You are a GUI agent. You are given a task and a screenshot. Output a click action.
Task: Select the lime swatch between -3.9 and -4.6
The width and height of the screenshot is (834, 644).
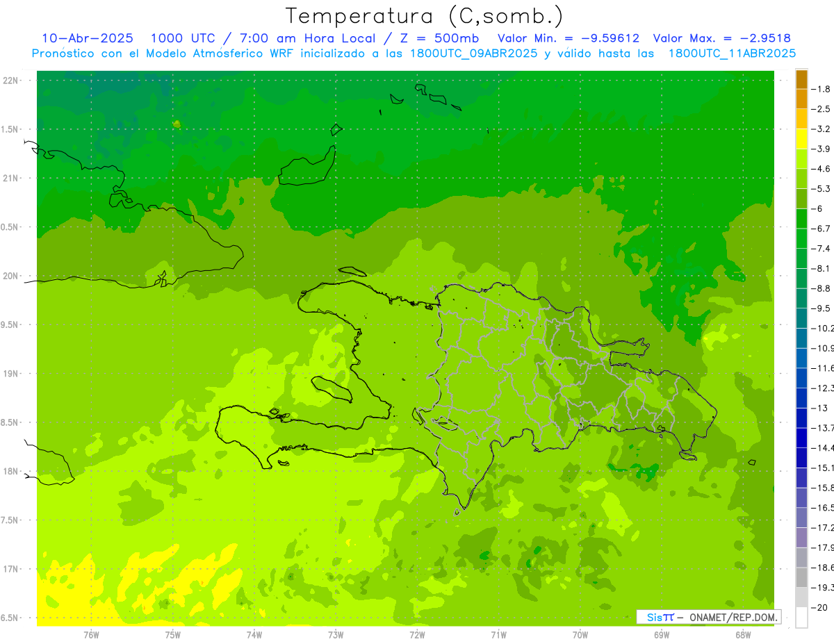[x=801, y=158]
